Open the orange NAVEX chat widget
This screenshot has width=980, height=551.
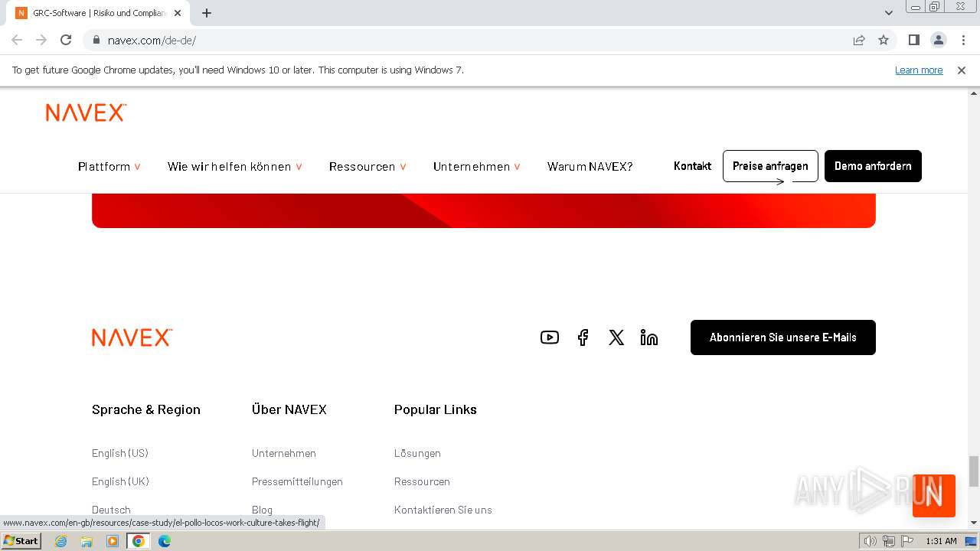coord(933,496)
